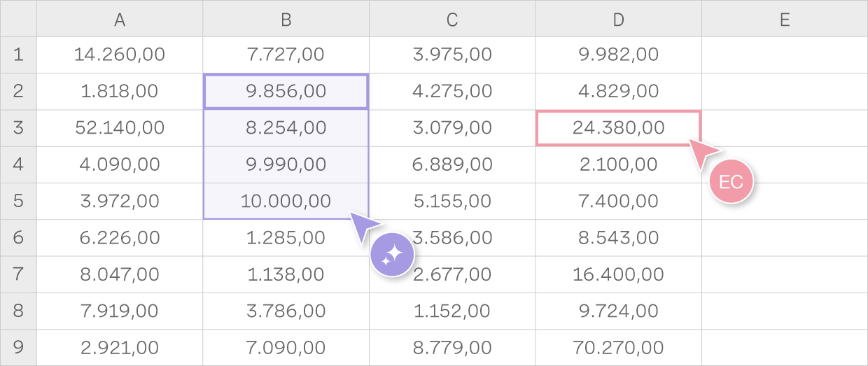Select column A header

tap(120, 20)
